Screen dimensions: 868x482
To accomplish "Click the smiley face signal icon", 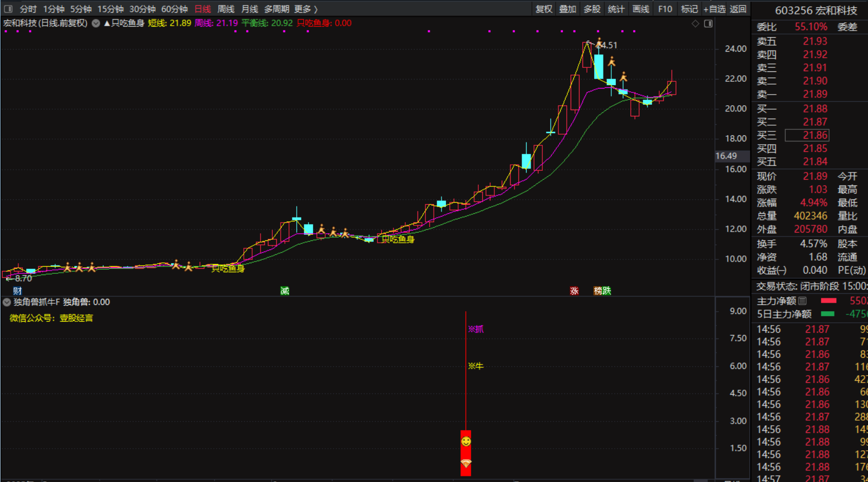I will pyautogui.click(x=466, y=441).
